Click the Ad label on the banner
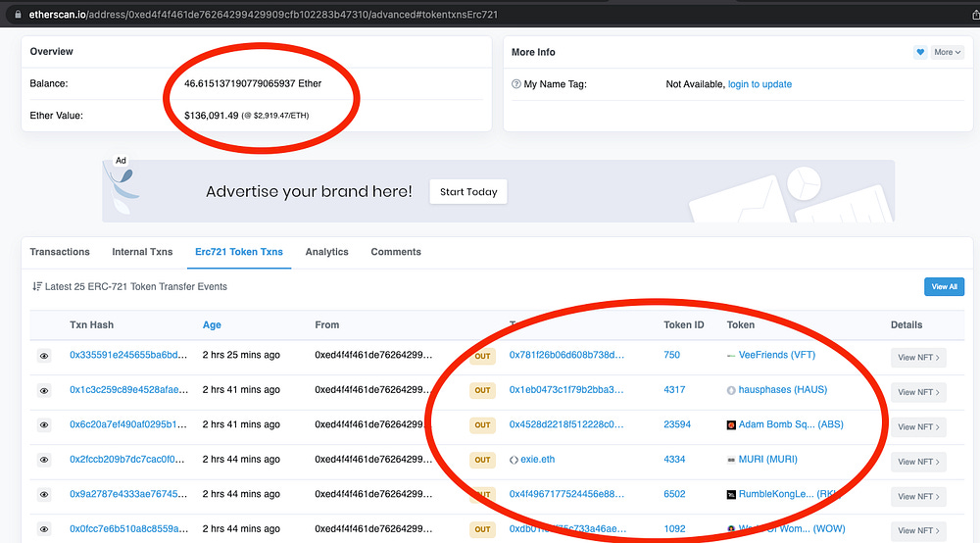980x543 pixels. (x=121, y=161)
